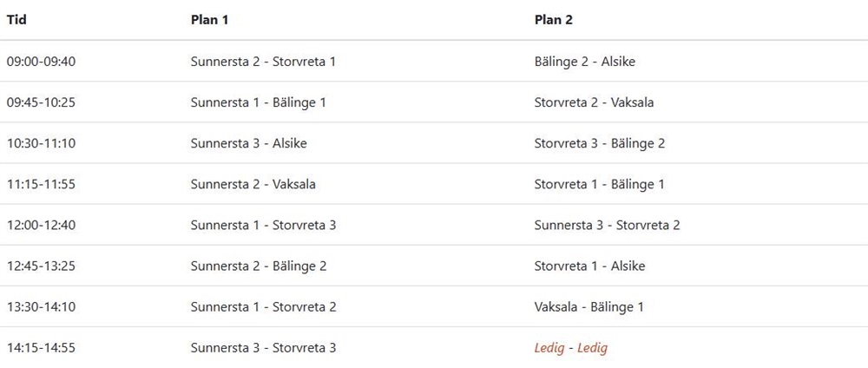868x368 pixels.
Task: Select the Plan 2 column header
Action: tap(554, 20)
